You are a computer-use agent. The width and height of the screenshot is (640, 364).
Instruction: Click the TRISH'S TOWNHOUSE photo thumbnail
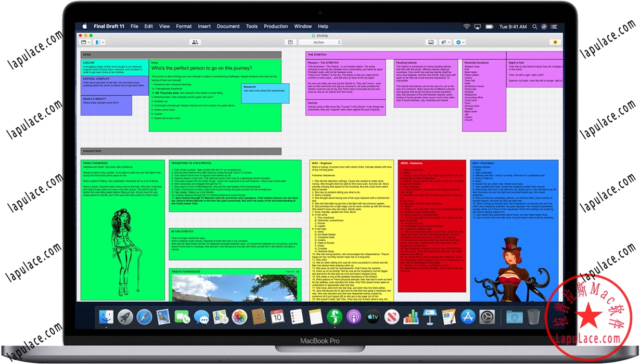tap(237, 289)
